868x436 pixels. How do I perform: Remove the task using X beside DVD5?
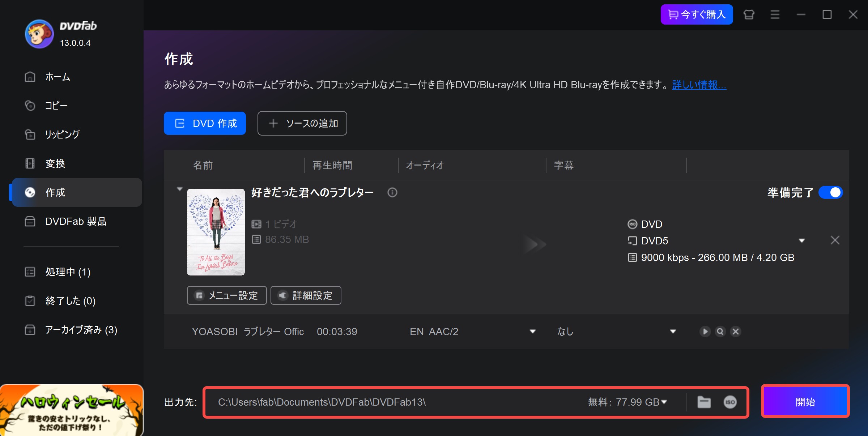coord(835,240)
